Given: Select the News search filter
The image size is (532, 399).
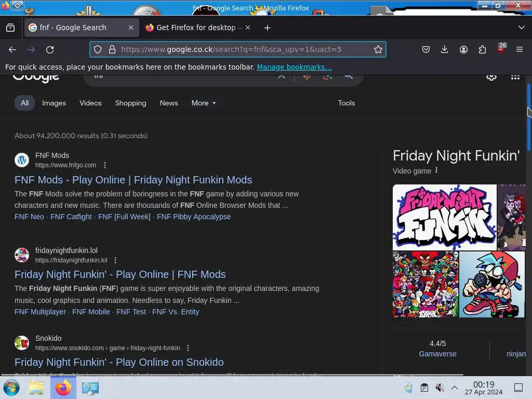Looking at the screenshot, I should (169, 103).
